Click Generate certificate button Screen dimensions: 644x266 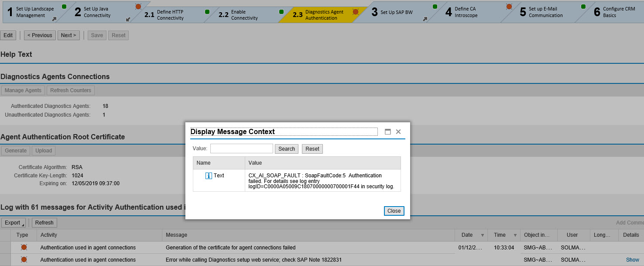point(16,151)
